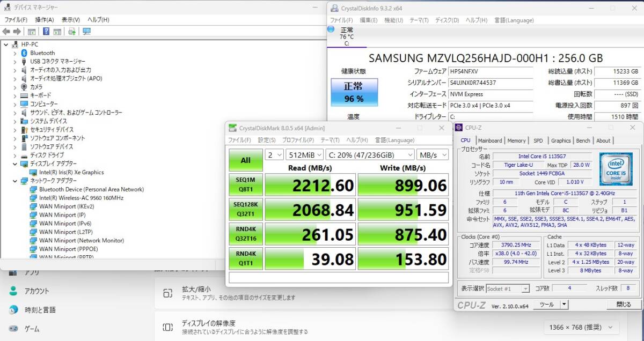
Task: Switch to the Mainboard tab in CPU-Z
Action: (490, 140)
